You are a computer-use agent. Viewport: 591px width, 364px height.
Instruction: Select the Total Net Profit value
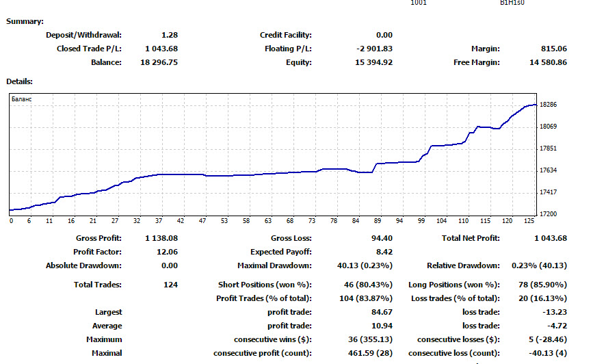point(550,238)
